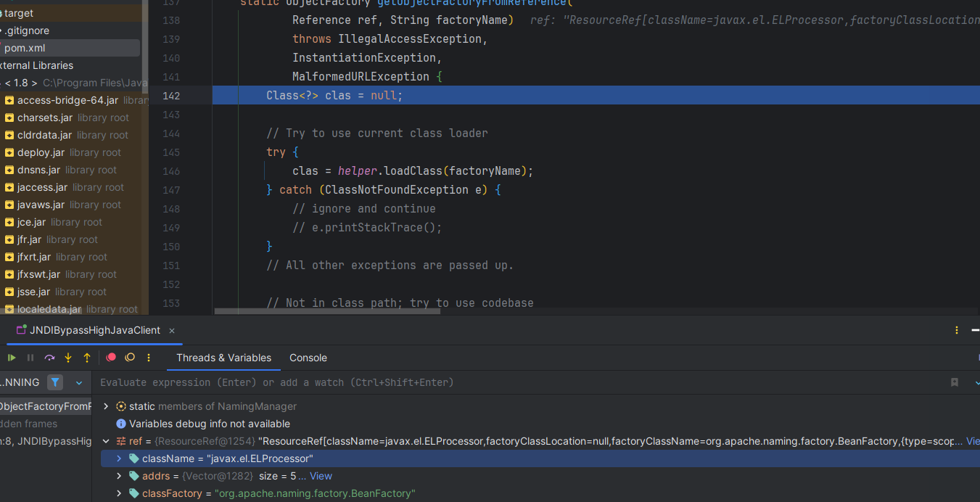Click the Step Into arrow icon
Image resolution: width=980 pixels, height=502 pixels.
click(x=68, y=358)
